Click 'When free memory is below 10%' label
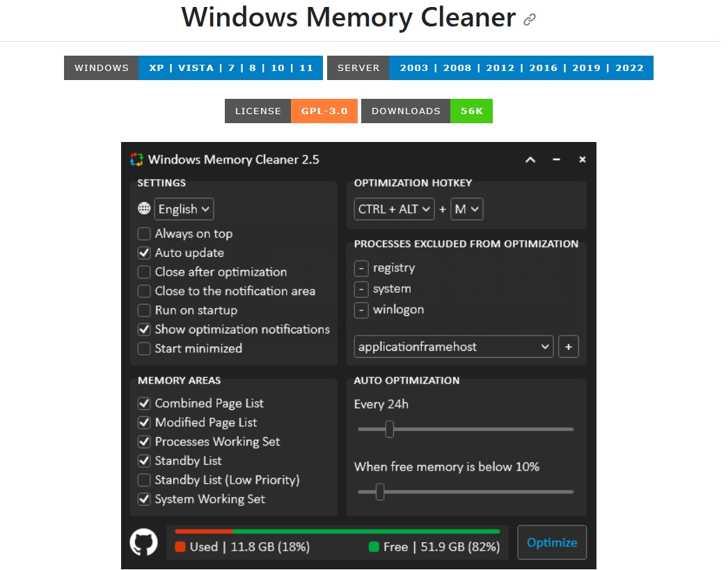Viewport: 728px width, 570px height. pyautogui.click(x=447, y=467)
